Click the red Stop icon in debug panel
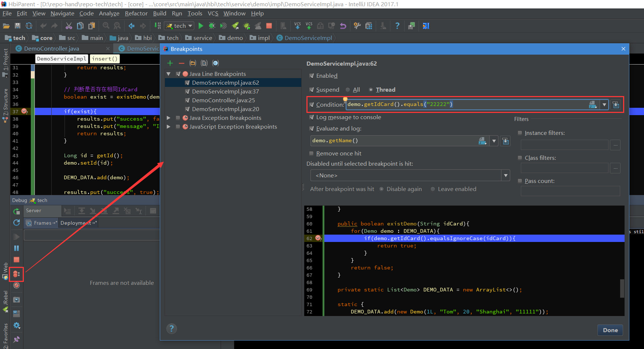Image resolution: width=644 pixels, height=349 pixels. [16, 260]
